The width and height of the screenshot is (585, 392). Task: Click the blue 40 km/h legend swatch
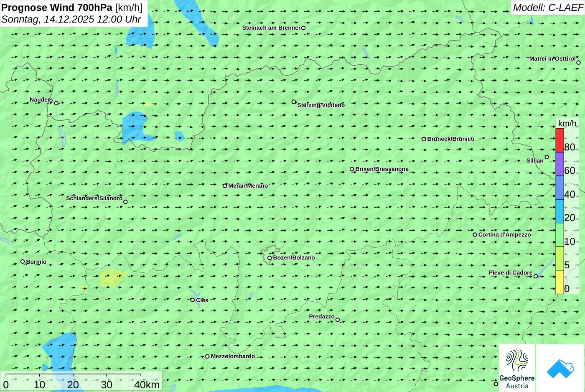coord(560,188)
